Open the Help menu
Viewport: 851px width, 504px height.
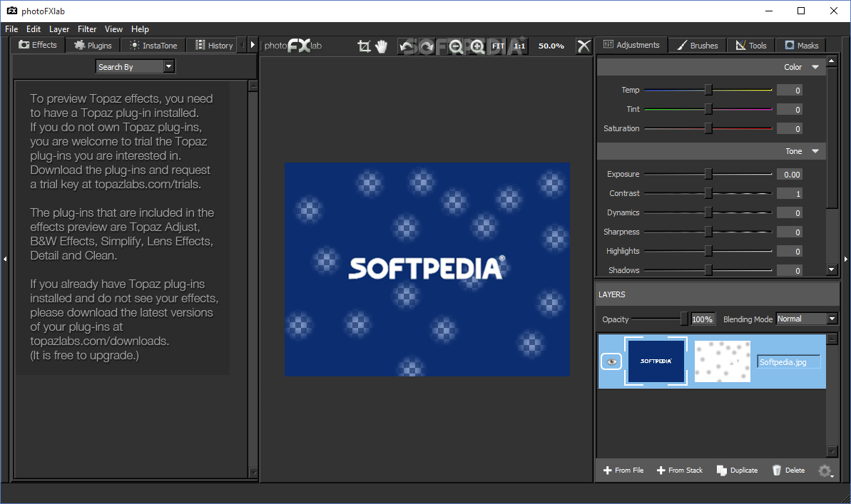(140, 29)
